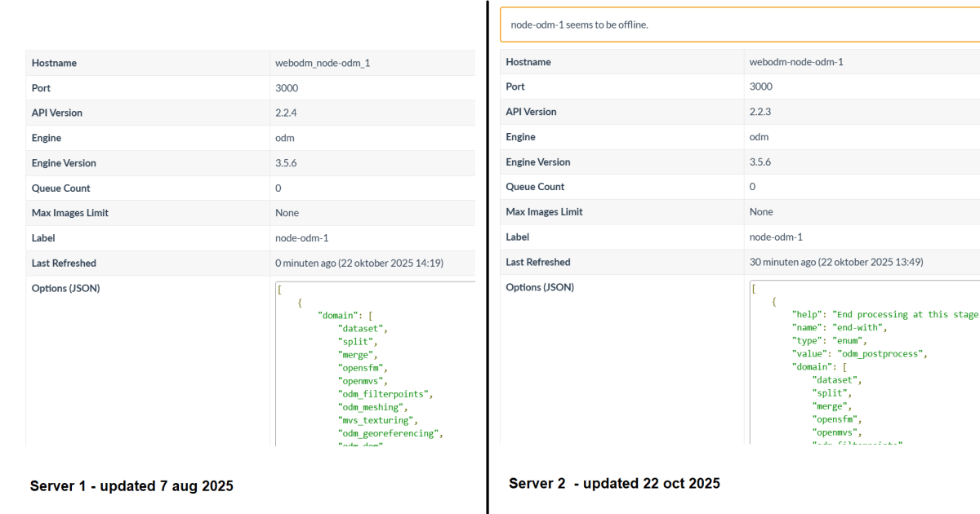Click the Last Refreshed label in the Server 2 table

pos(538,263)
